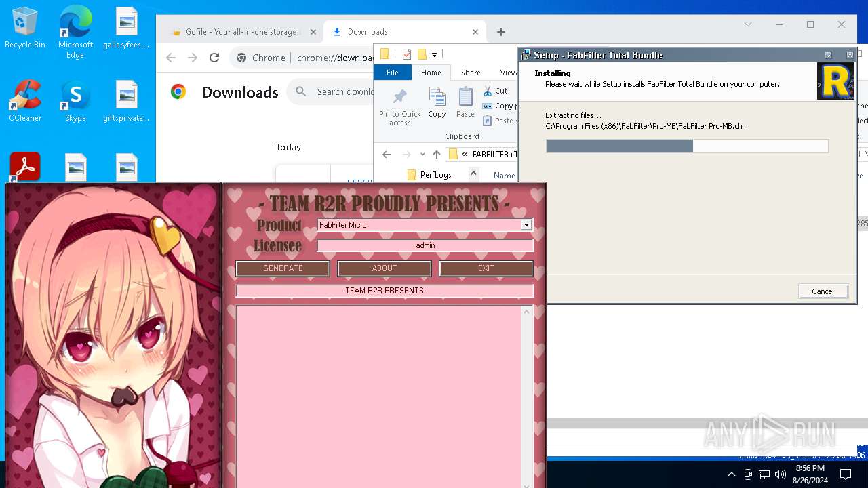Show hidden tray icons with the chevron
Image resolution: width=868 pixels, height=488 pixels.
[732, 474]
